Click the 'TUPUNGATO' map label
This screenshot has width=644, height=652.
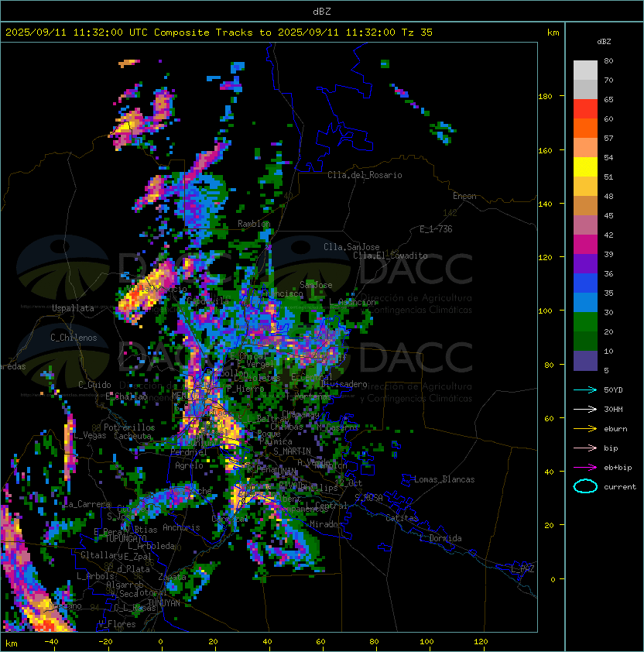click(126, 538)
